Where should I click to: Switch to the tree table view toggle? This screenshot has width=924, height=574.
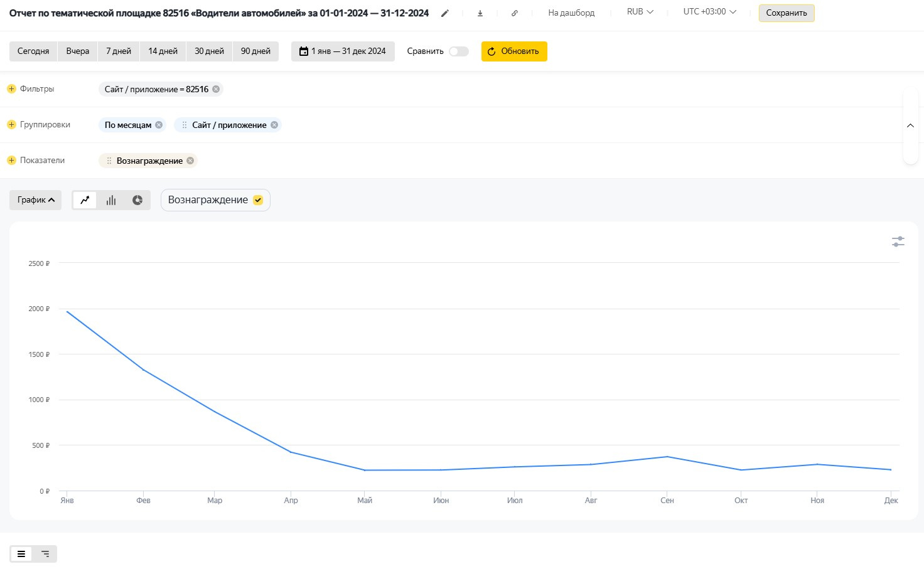(45, 554)
